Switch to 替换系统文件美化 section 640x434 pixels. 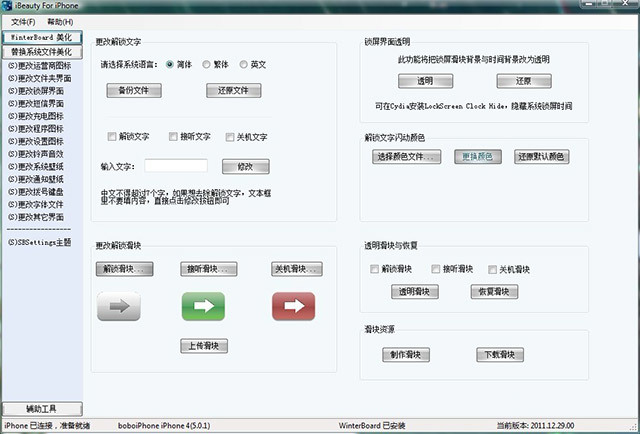42,52
